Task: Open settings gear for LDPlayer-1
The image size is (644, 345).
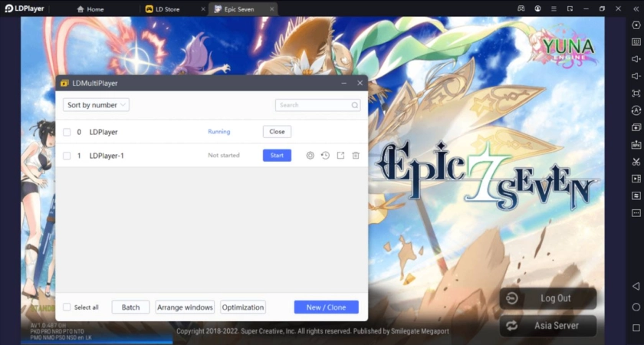Action: (310, 155)
